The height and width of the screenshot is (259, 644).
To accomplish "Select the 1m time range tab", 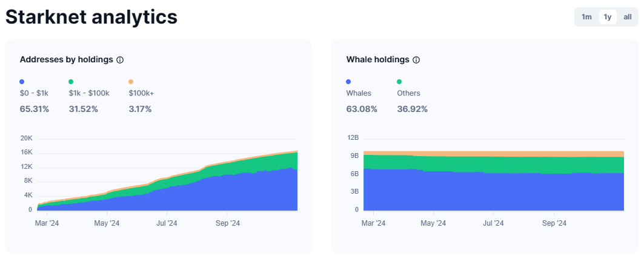I will click(586, 17).
